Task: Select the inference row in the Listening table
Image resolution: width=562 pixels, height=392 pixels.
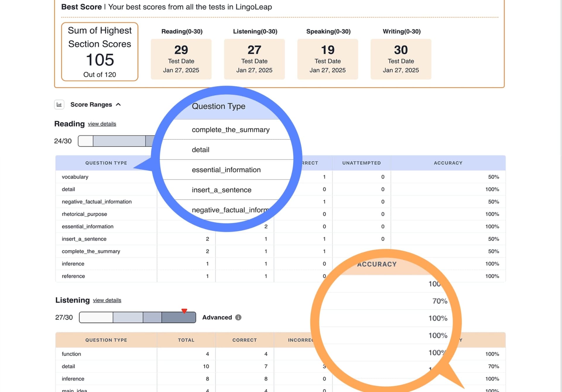Action: tap(73, 379)
